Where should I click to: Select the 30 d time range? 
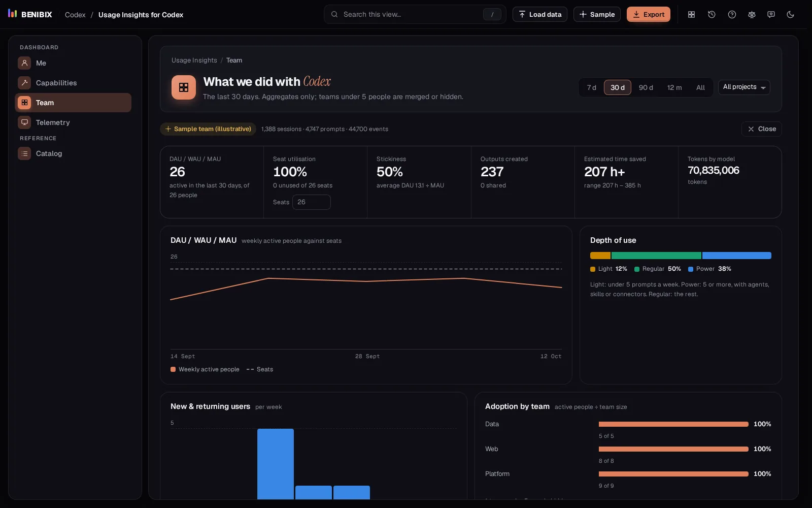tap(618, 87)
